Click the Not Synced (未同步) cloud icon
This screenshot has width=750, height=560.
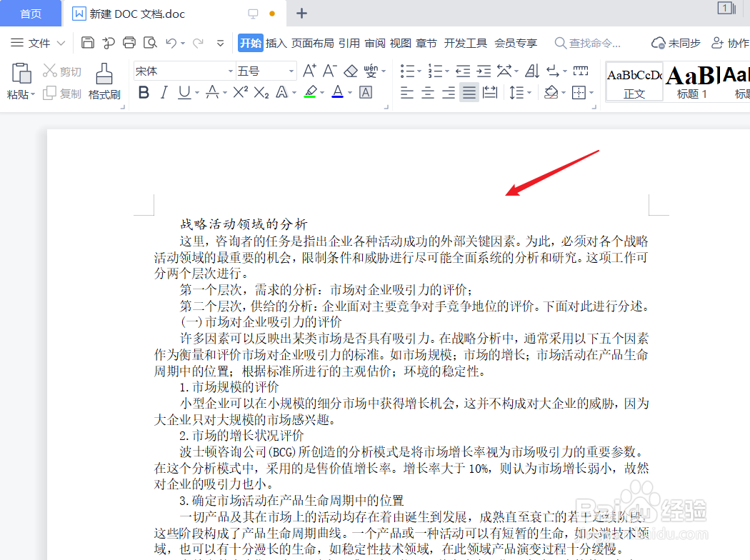676,43
